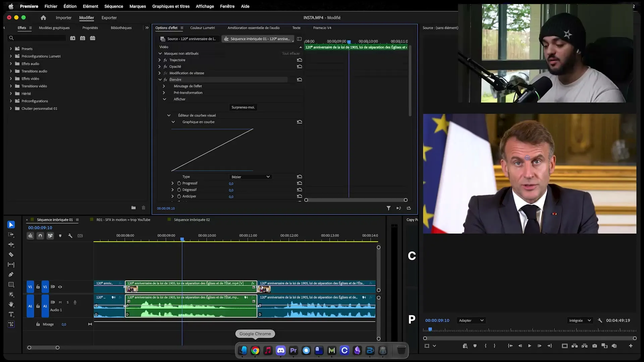Viewport: 644px width, 362px height.
Task: Open timeline display settings wrench
Action: point(70,236)
